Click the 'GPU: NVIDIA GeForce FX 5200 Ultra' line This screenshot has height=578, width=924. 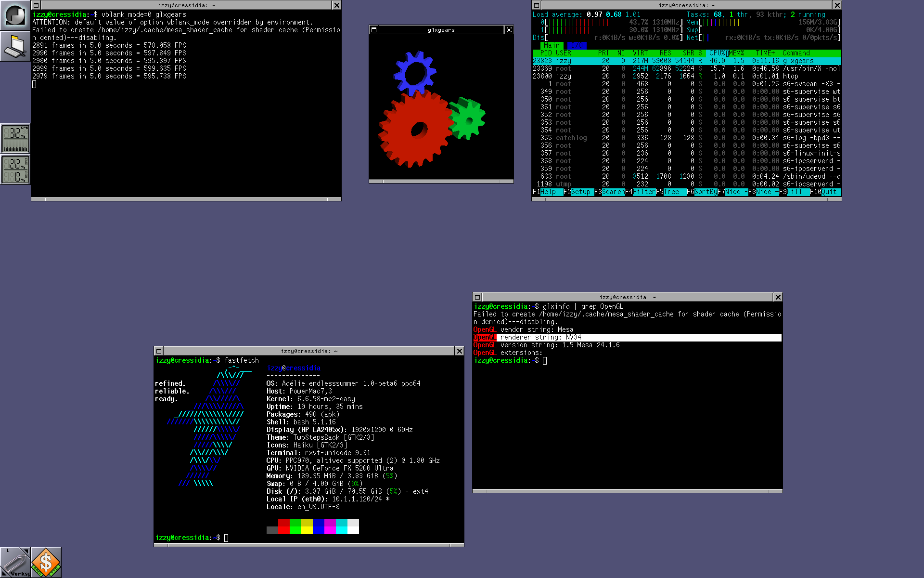(x=330, y=468)
